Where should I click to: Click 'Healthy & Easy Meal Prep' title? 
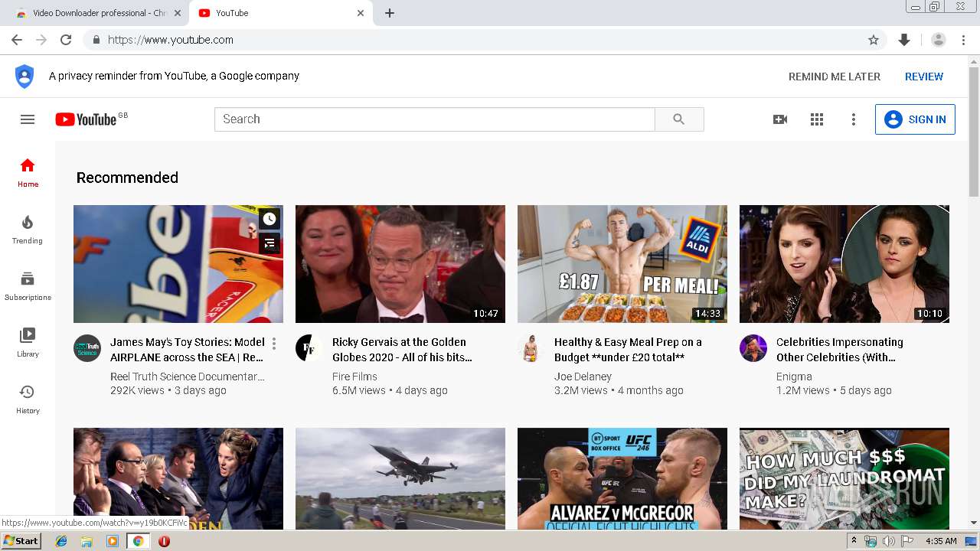point(628,350)
